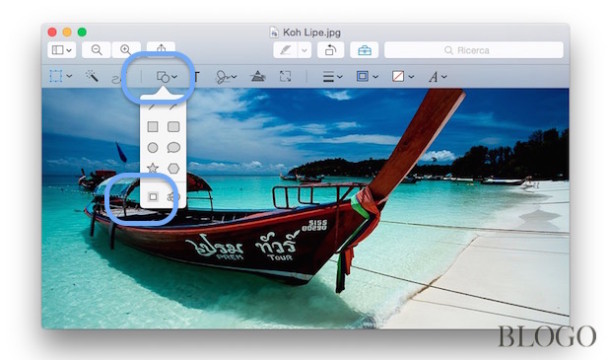Select the Sketch drawing tool

pyautogui.click(x=117, y=79)
